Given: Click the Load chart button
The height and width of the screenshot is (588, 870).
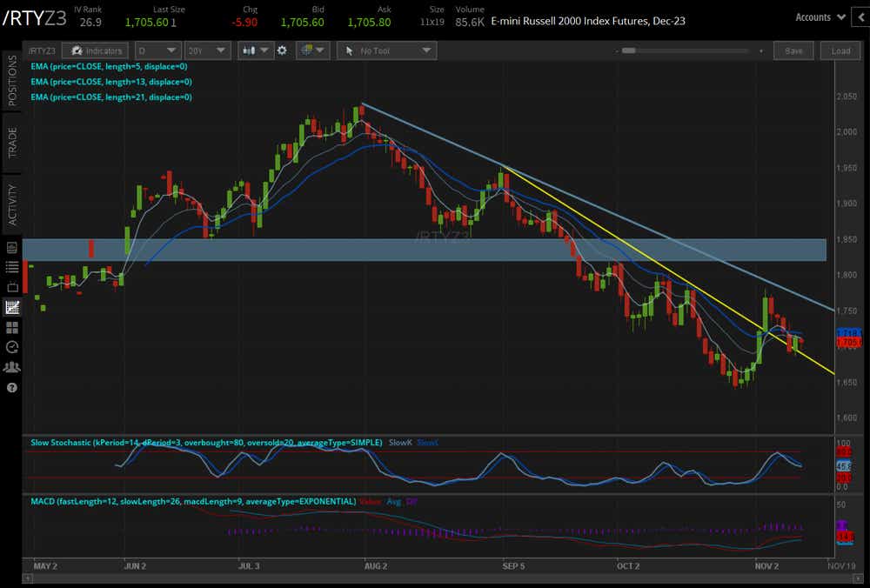Looking at the screenshot, I should tap(840, 50).
